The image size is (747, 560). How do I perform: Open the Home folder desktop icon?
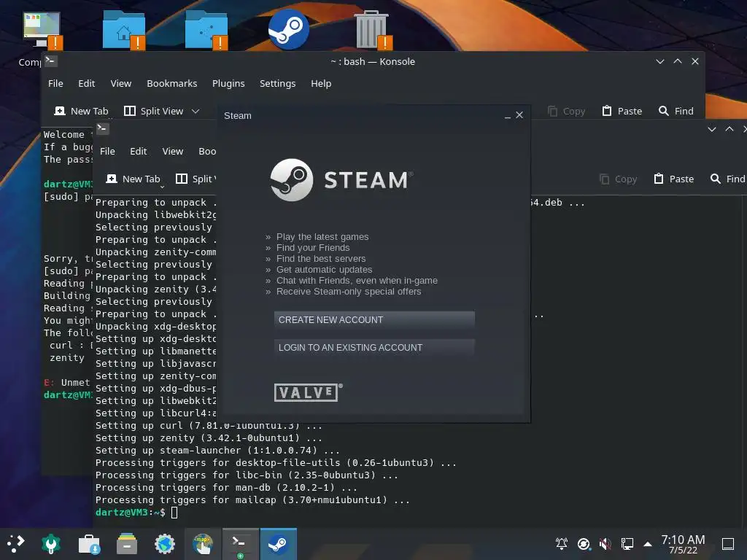click(124, 29)
